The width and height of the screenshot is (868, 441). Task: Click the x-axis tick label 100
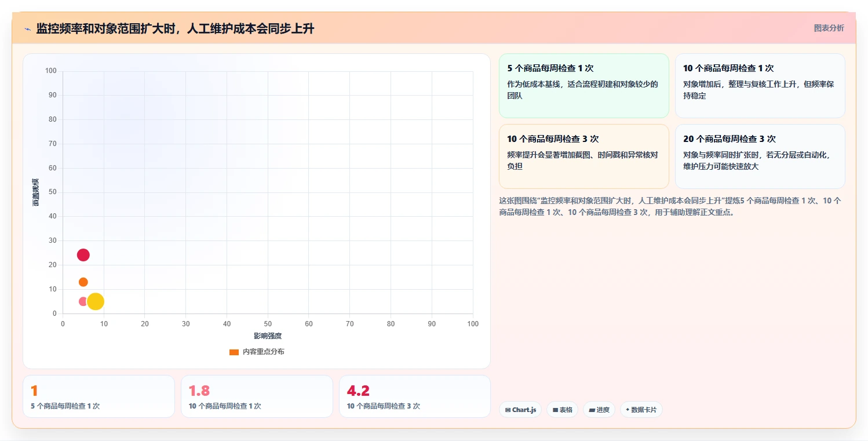coord(473,324)
